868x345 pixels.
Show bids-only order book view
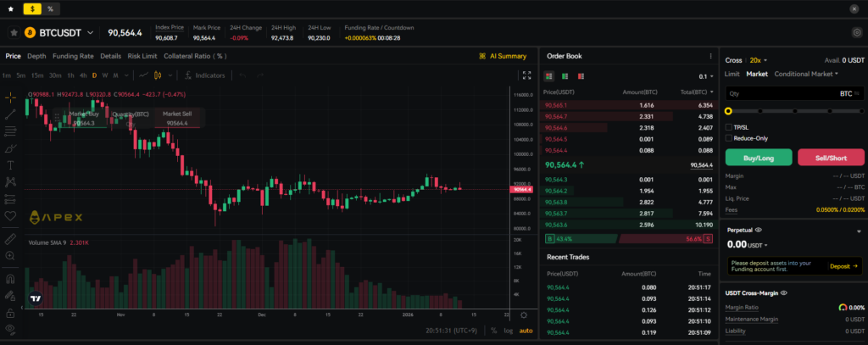pos(565,76)
